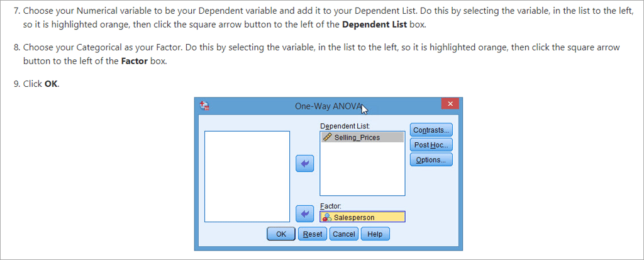Cancel the One-Way ANOVA dialog
This screenshot has width=644, height=260.
(344, 234)
